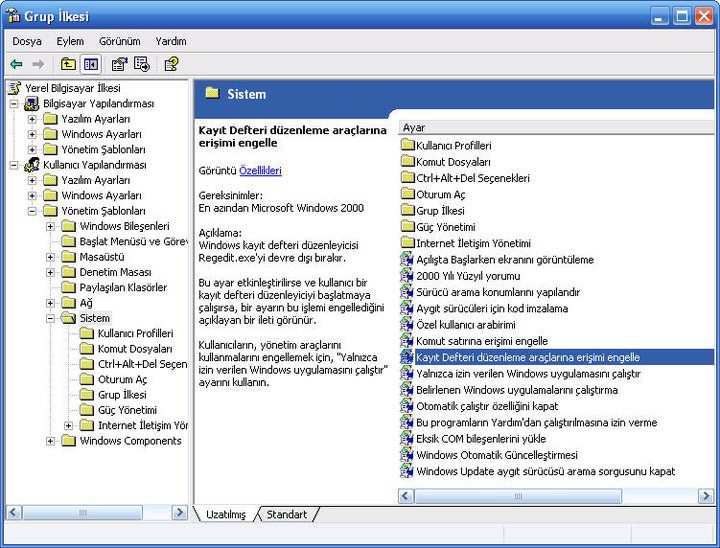Click the Help question mark toolbar icon

click(171, 64)
